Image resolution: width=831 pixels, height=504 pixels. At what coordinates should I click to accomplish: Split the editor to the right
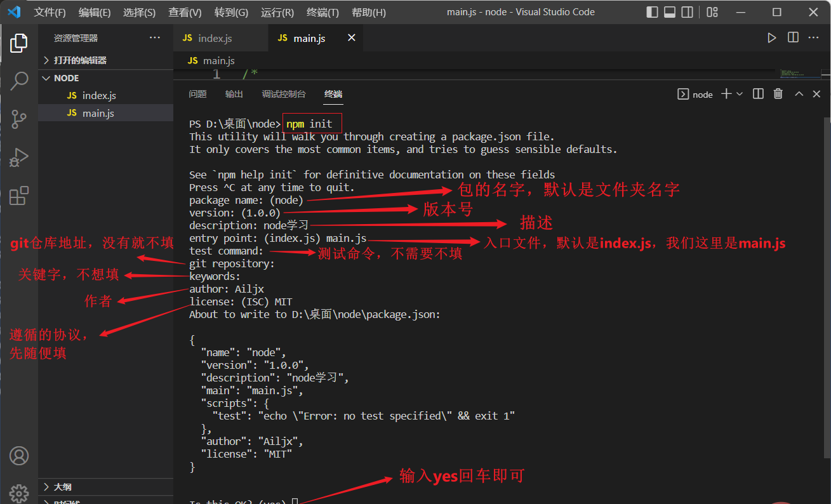[x=793, y=38]
